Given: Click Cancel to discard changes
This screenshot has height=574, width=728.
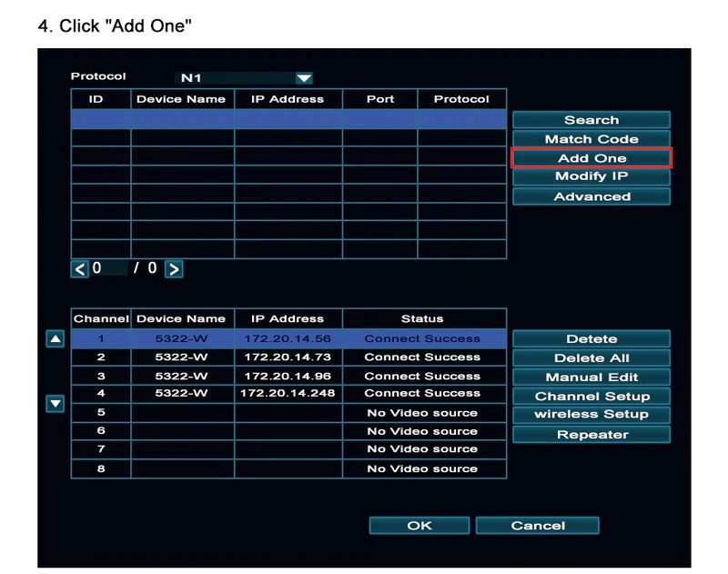Looking at the screenshot, I should 537,526.
